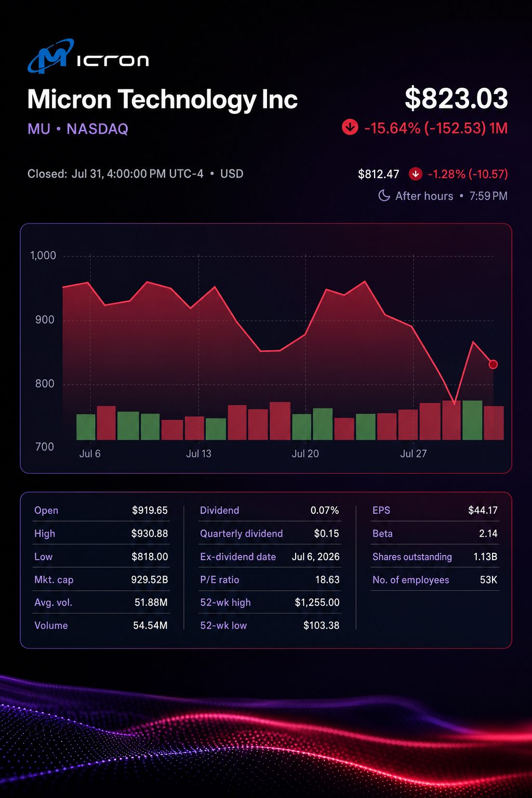Click the Open value $919.65
This screenshot has height=798, width=532.
pyautogui.click(x=150, y=510)
